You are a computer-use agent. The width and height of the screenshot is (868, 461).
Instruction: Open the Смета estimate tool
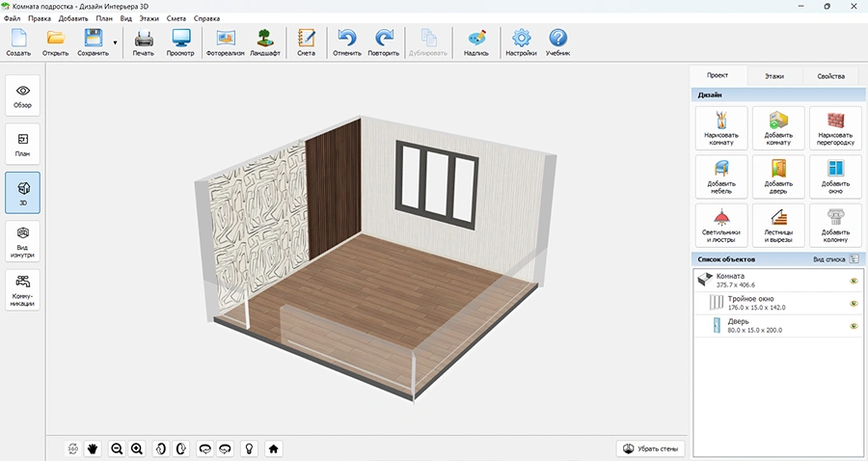307,42
